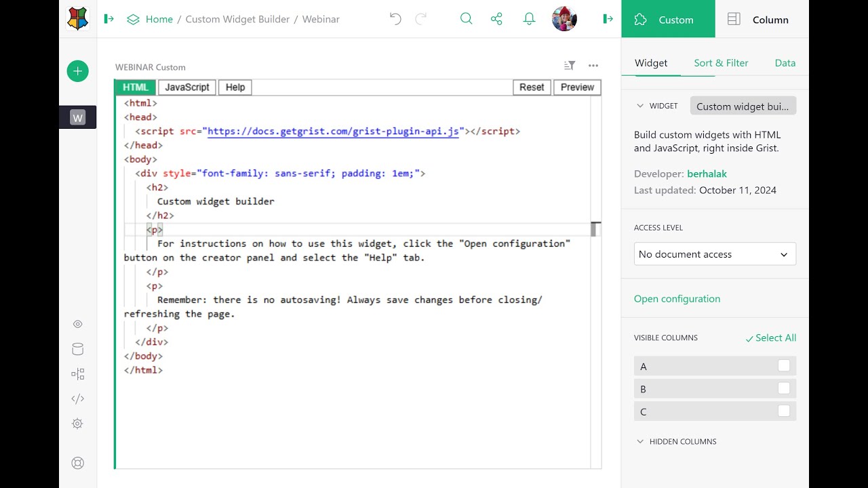Toggle visibility checkbox for column A

pos(784,366)
